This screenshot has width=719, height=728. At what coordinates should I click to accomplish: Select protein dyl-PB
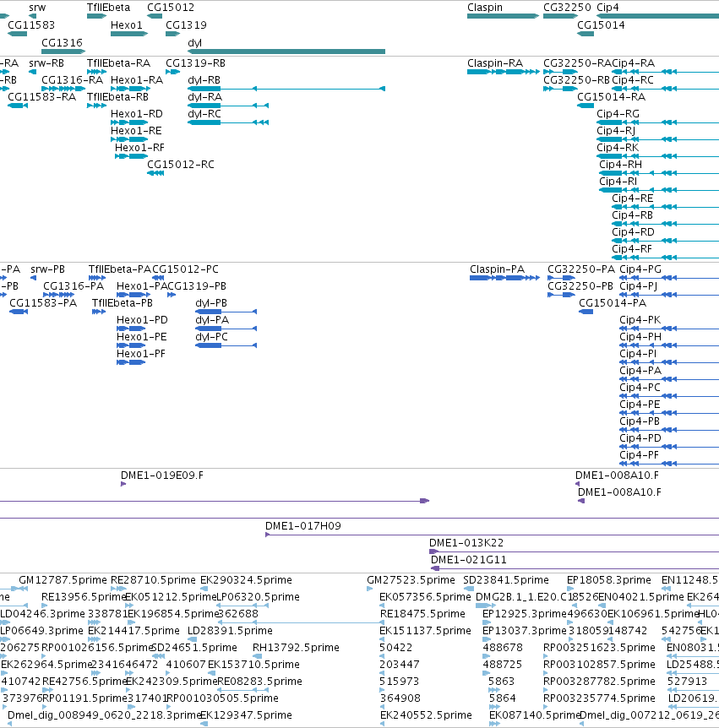tap(211, 303)
